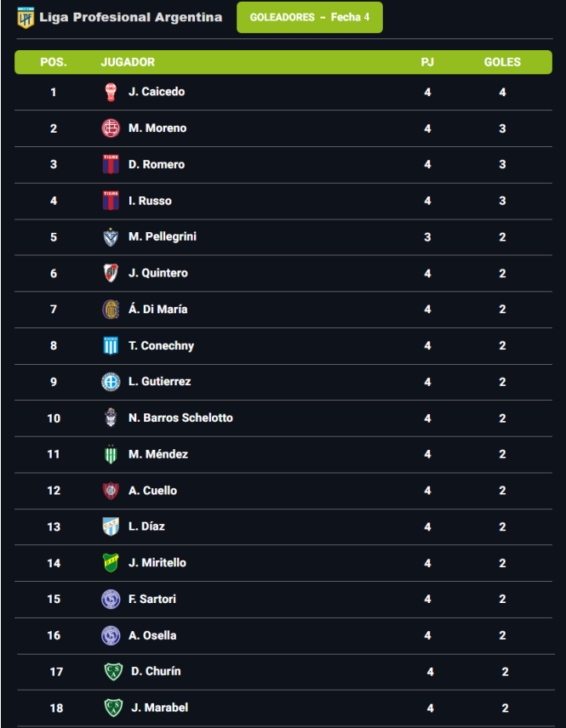566x728 pixels.
Task: Click the Lanús crest beside M. Moreno
Action: [111, 128]
